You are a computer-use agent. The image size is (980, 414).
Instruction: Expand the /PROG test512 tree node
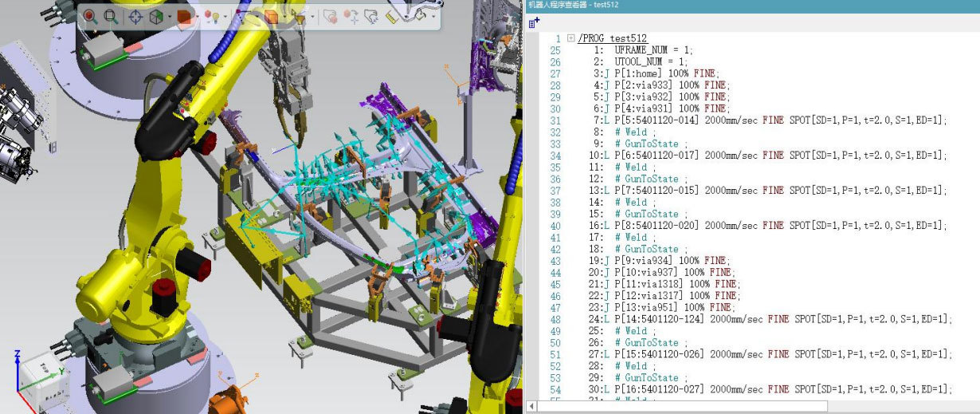coord(570,38)
